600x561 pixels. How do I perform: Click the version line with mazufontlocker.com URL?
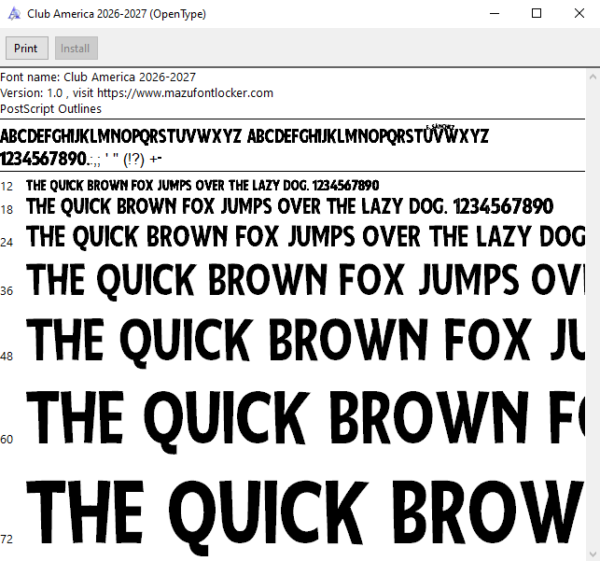pyautogui.click(x=137, y=93)
